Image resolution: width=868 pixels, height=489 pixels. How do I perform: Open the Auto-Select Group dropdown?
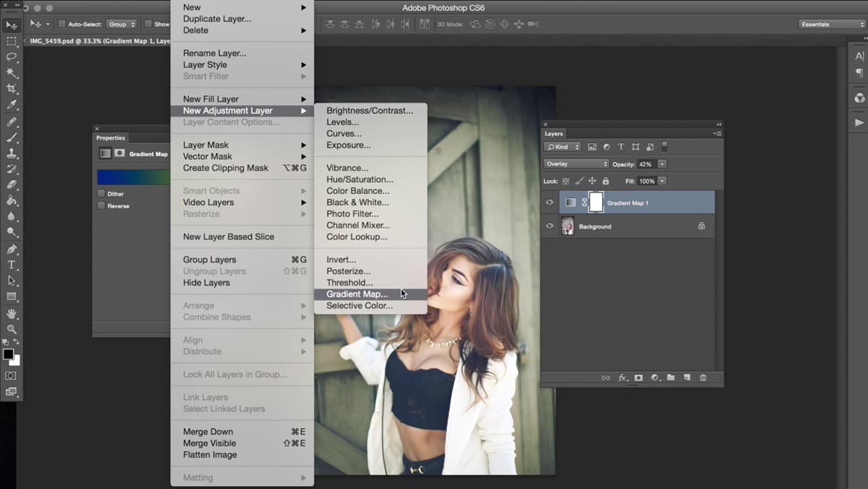pyautogui.click(x=122, y=24)
